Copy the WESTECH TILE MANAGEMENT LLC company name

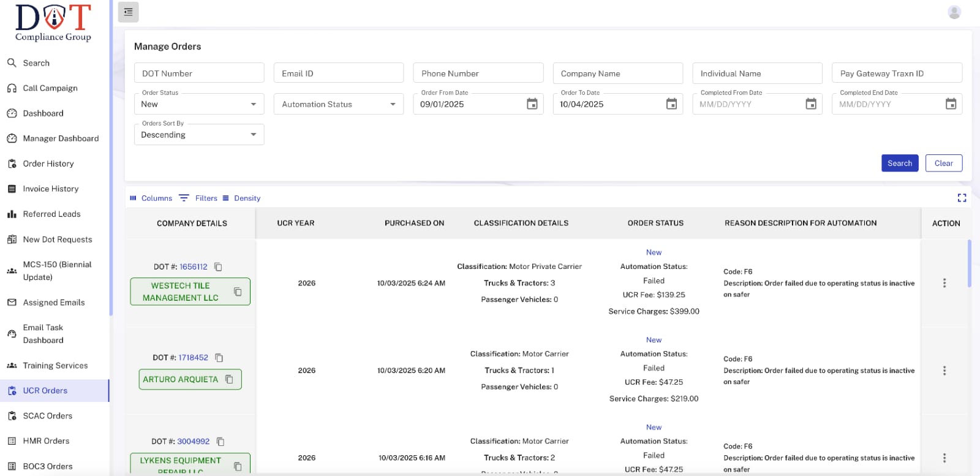click(238, 292)
